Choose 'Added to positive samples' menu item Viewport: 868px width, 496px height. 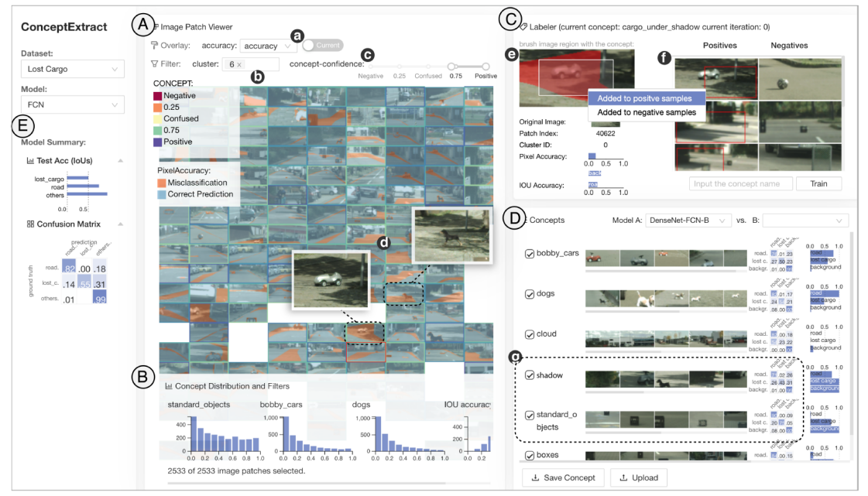645,98
